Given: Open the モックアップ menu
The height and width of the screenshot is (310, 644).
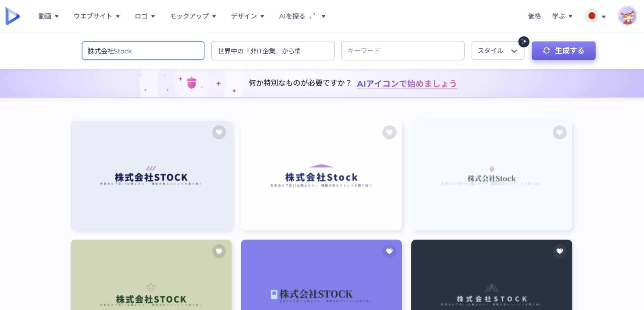Looking at the screenshot, I should pos(193,16).
